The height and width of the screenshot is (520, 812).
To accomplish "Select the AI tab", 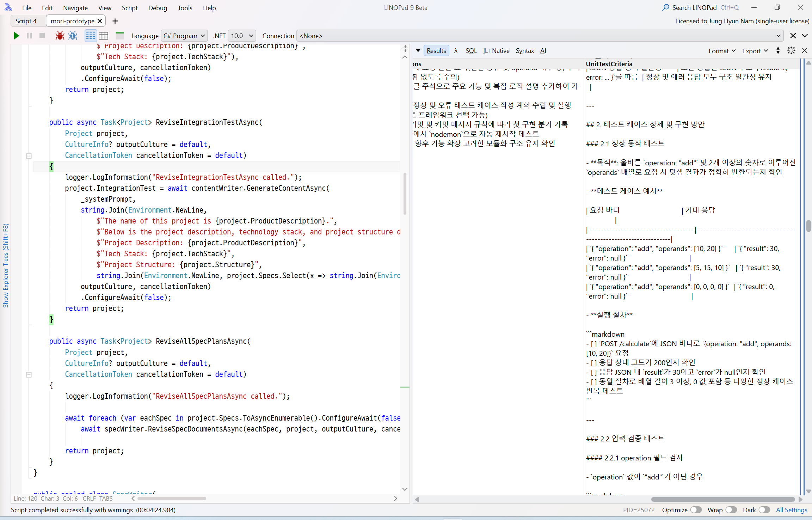I will click(543, 51).
